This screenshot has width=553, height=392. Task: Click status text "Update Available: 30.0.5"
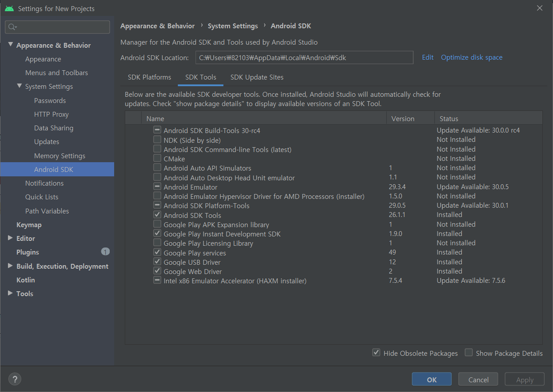coord(472,187)
